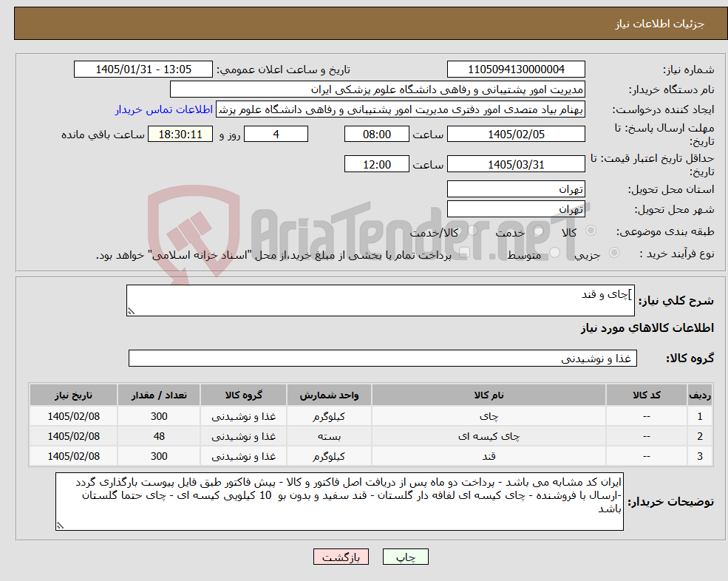Open اطلاعات تماس خریدار link
This screenshot has width=728, height=581.
pos(164,109)
